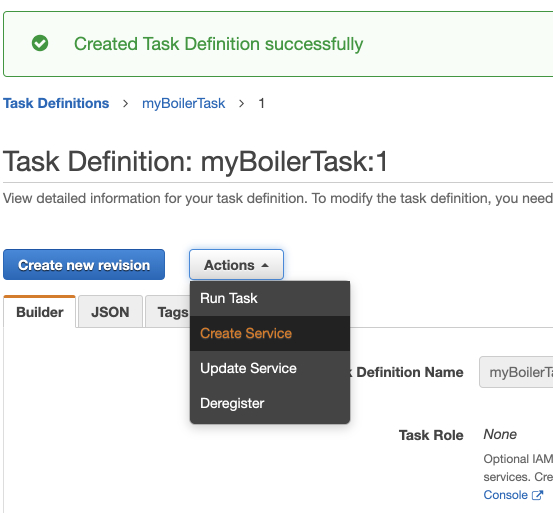Click the external link icon beside Console

point(537,495)
